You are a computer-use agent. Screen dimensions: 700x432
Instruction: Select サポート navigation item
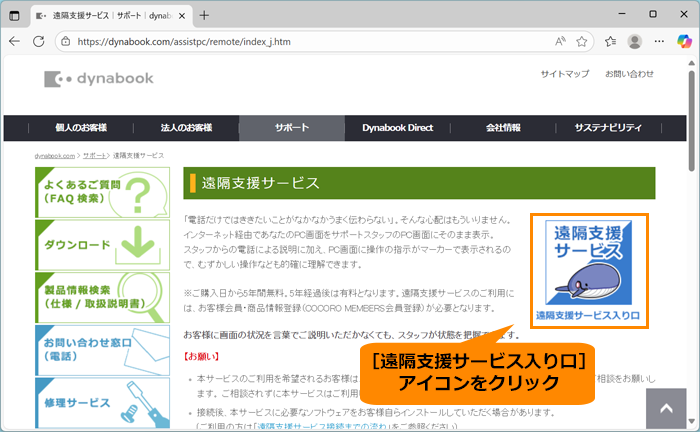tap(292, 128)
